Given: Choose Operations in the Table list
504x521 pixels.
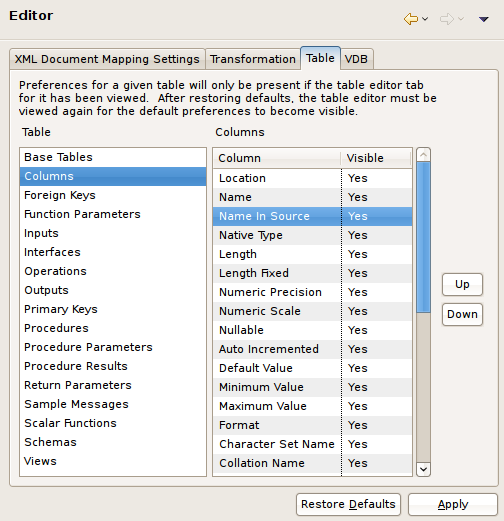Looking at the screenshot, I should pyautogui.click(x=113, y=271).
